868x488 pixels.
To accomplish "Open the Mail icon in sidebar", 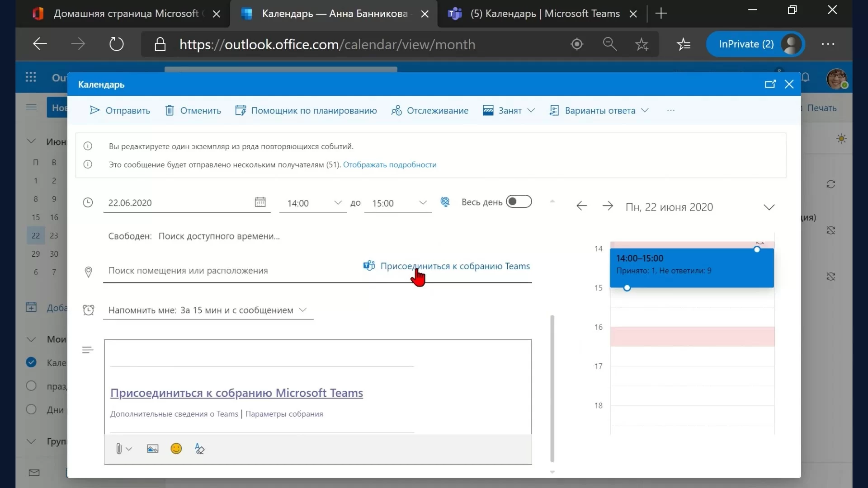I will pos(34,473).
